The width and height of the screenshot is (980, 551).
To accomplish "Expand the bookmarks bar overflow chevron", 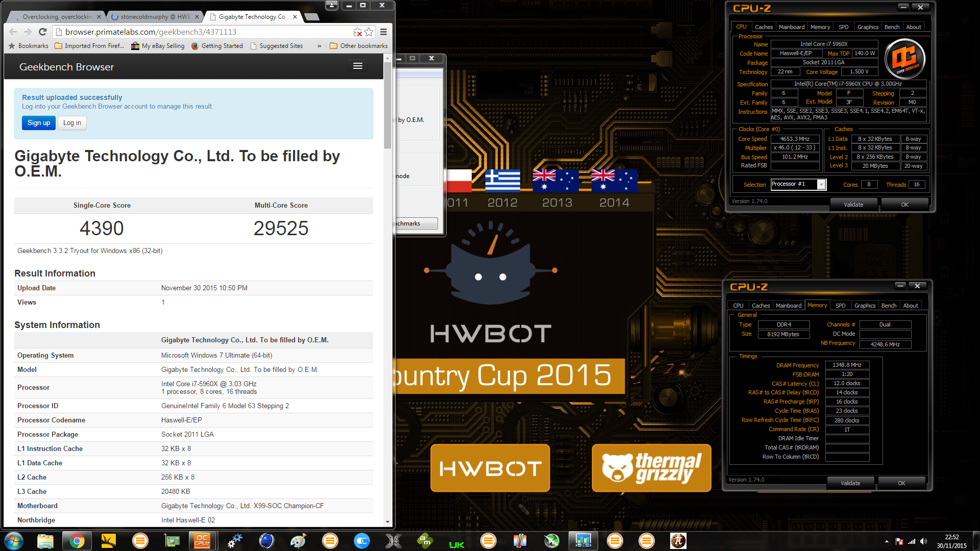I will pyautogui.click(x=320, y=46).
